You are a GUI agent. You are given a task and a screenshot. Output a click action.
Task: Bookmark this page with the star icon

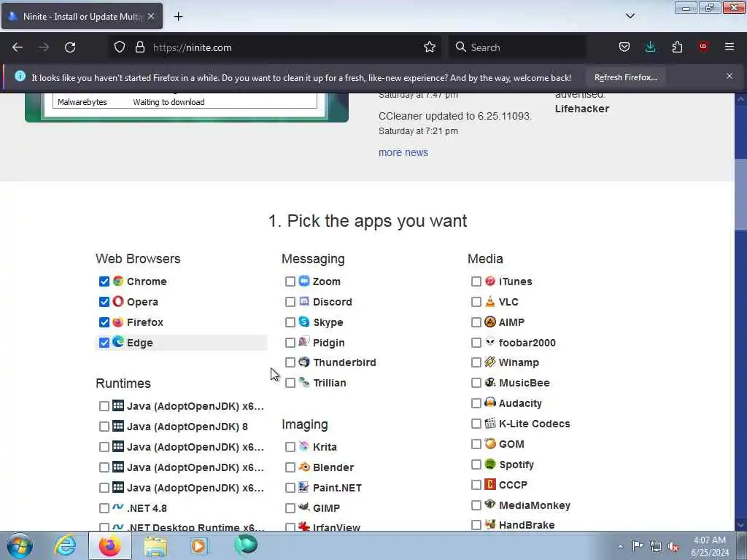[430, 47]
